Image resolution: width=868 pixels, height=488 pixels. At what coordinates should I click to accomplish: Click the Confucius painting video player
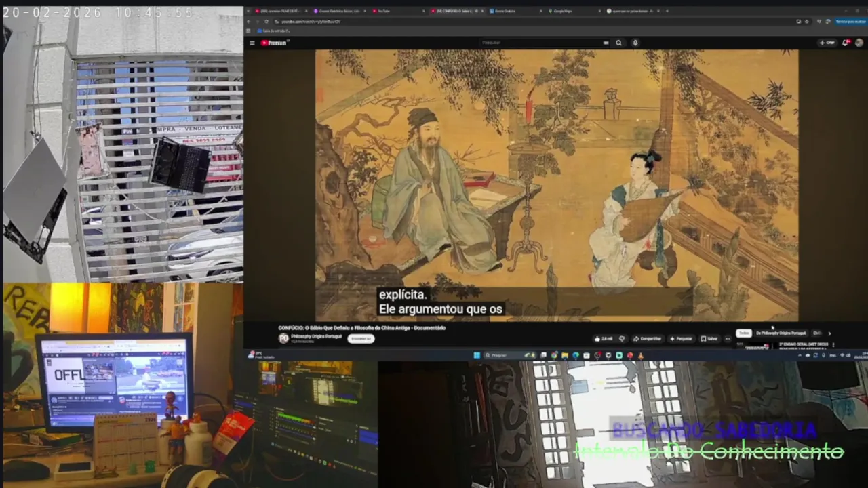[556, 185]
